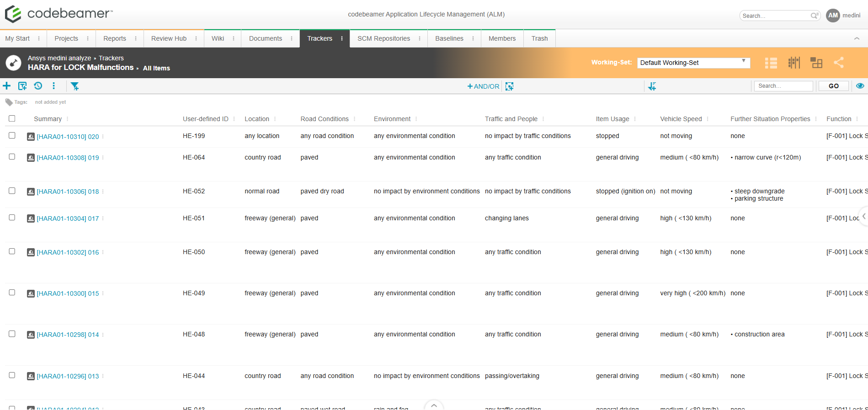Open the tracker history clock icon
This screenshot has height=410, width=868.
[x=38, y=86]
